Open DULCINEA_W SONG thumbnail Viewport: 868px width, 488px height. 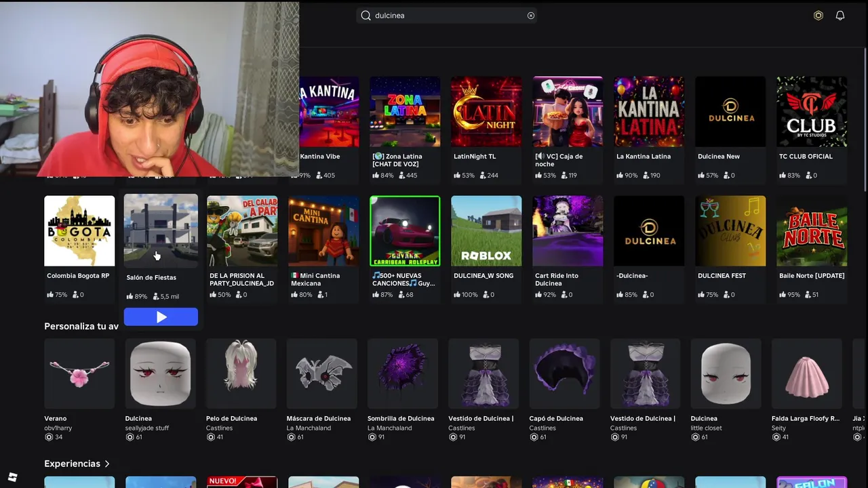pos(486,231)
